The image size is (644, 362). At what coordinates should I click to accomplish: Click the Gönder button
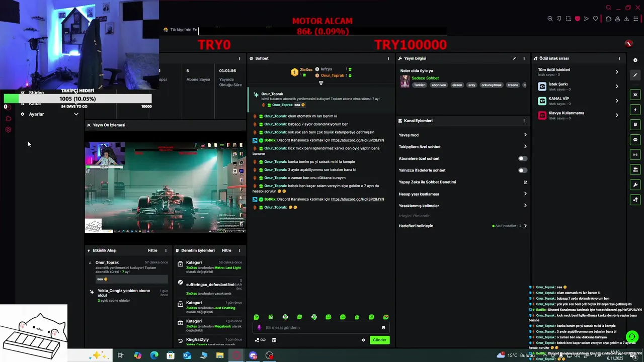click(380, 340)
